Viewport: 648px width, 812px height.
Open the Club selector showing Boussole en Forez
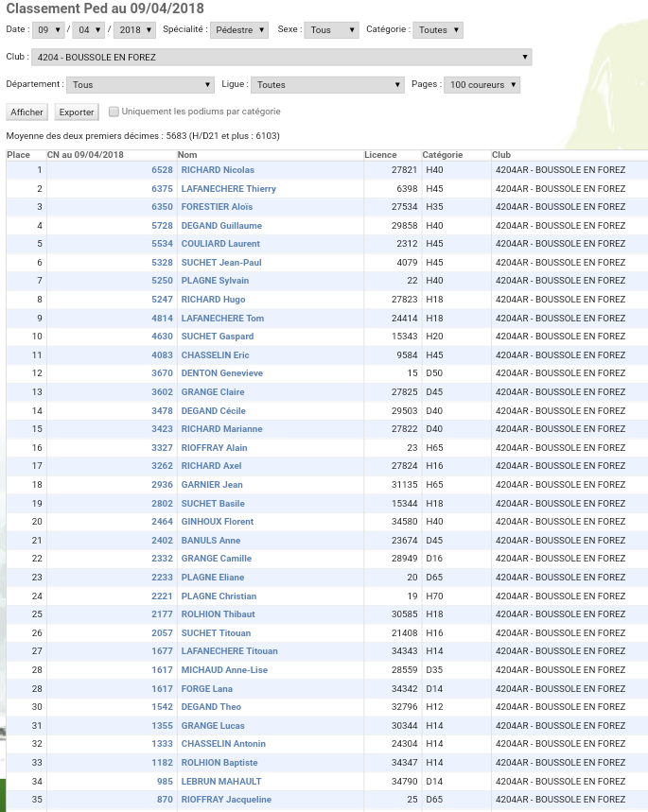coord(281,58)
